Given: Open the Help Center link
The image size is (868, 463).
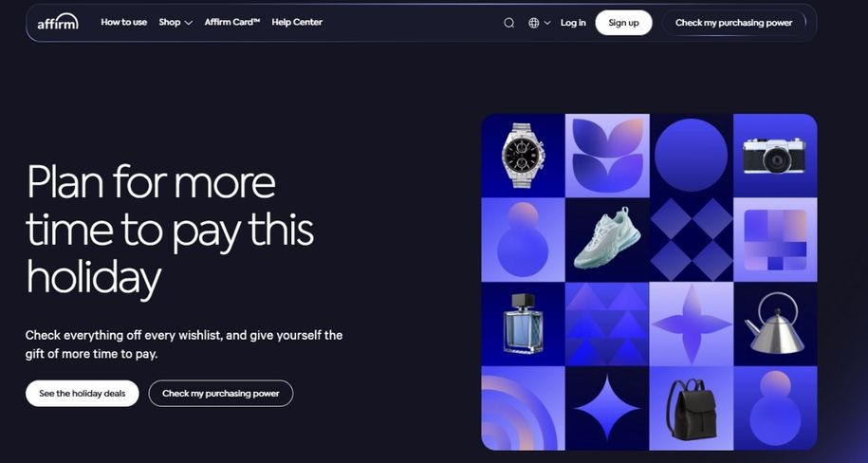Looking at the screenshot, I should click(x=297, y=22).
